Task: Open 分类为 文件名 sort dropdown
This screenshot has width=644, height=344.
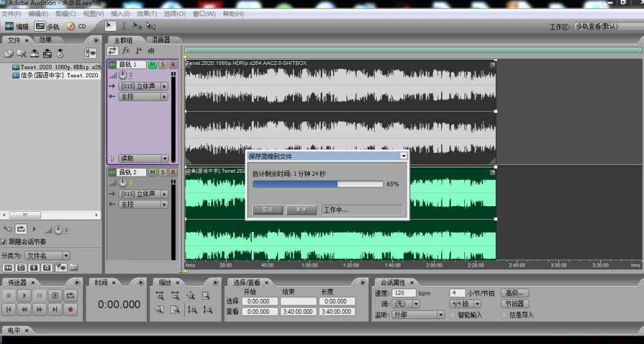Action: (x=47, y=256)
